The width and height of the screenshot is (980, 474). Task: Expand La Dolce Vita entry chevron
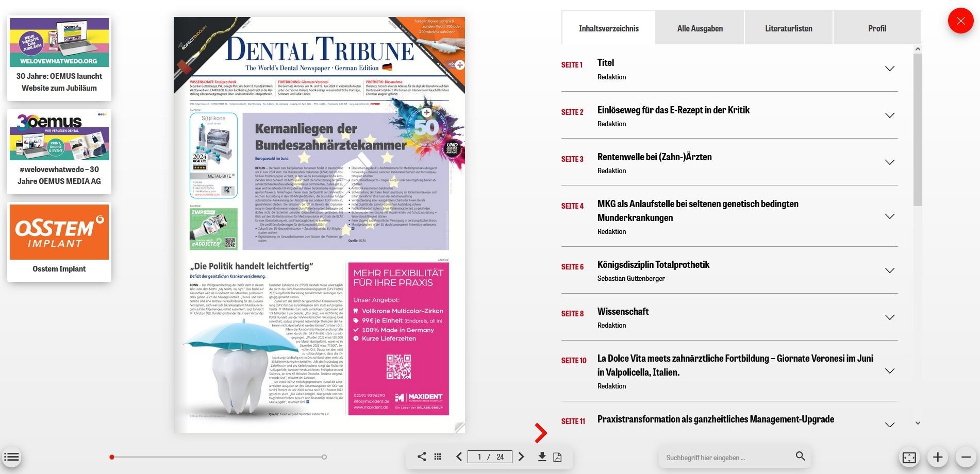[x=890, y=371]
